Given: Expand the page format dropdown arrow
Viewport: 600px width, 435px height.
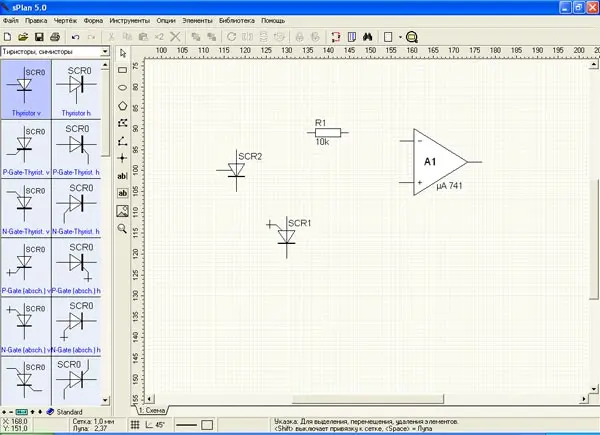Looking at the screenshot, I should [x=400, y=36].
